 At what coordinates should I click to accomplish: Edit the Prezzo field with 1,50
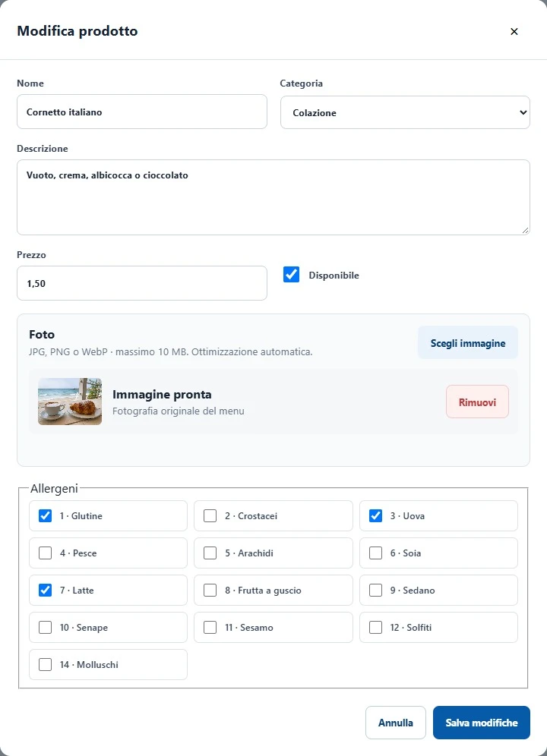coord(142,283)
